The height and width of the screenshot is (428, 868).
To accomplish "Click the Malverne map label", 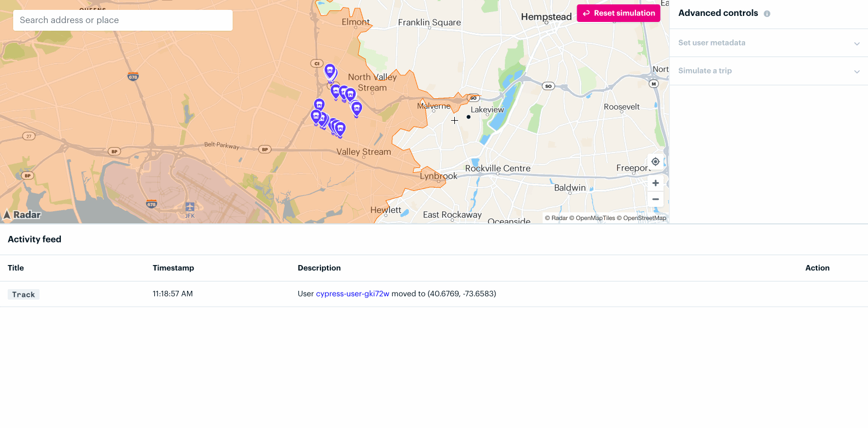I will pyautogui.click(x=433, y=106).
